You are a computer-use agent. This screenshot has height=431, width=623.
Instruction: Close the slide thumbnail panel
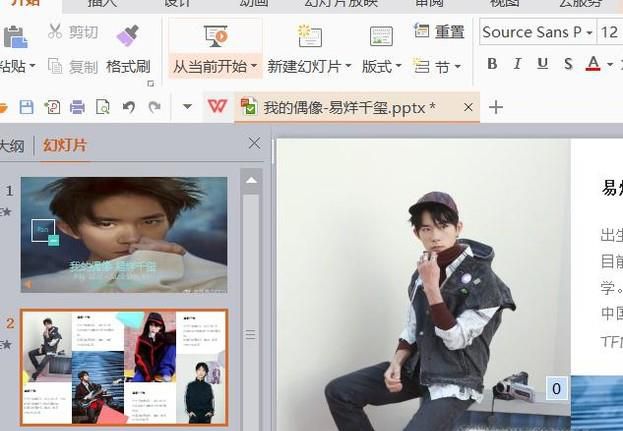(254, 143)
